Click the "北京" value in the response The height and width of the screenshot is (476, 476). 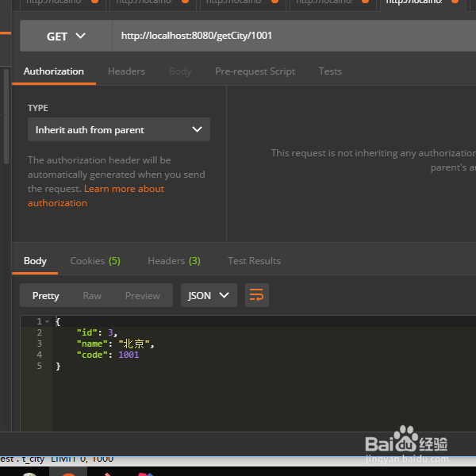(x=134, y=344)
